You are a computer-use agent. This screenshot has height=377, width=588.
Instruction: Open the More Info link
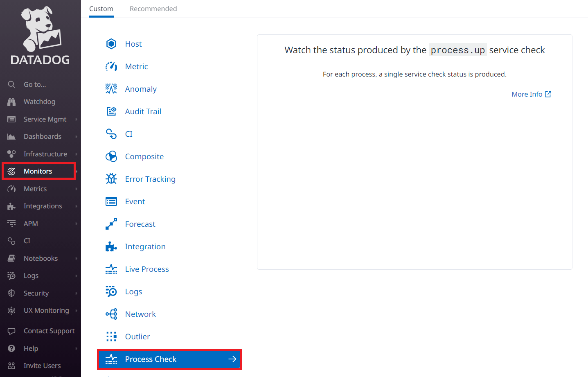pyautogui.click(x=532, y=94)
